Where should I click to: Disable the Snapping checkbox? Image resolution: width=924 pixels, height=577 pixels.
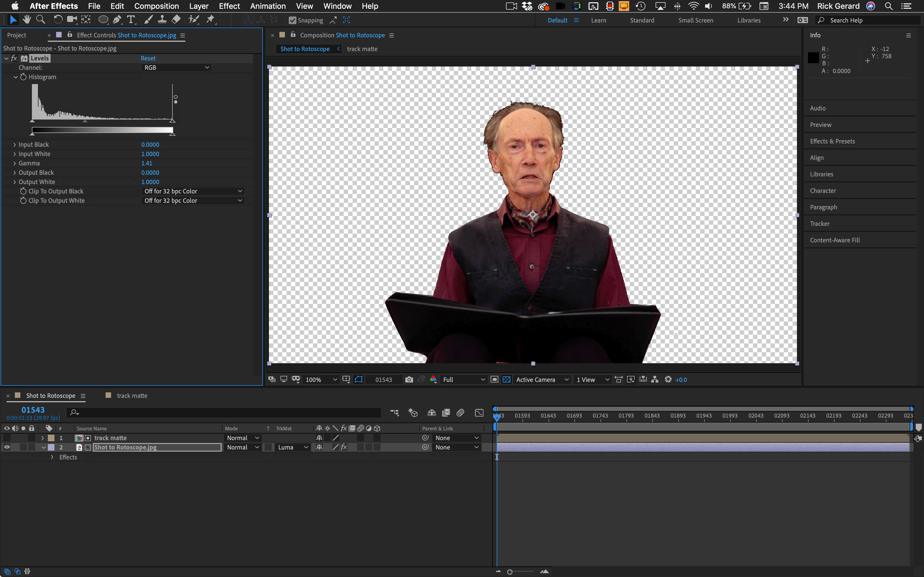pos(293,20)
